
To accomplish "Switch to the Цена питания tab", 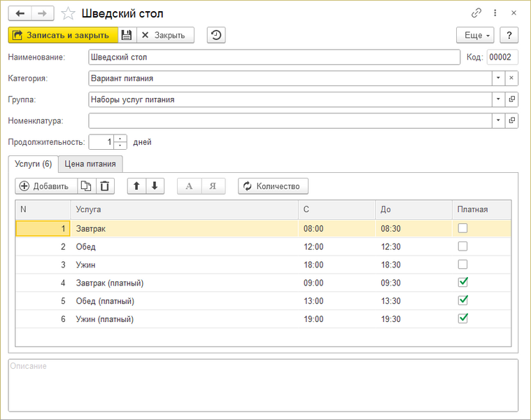I will [x=91, y=164].
